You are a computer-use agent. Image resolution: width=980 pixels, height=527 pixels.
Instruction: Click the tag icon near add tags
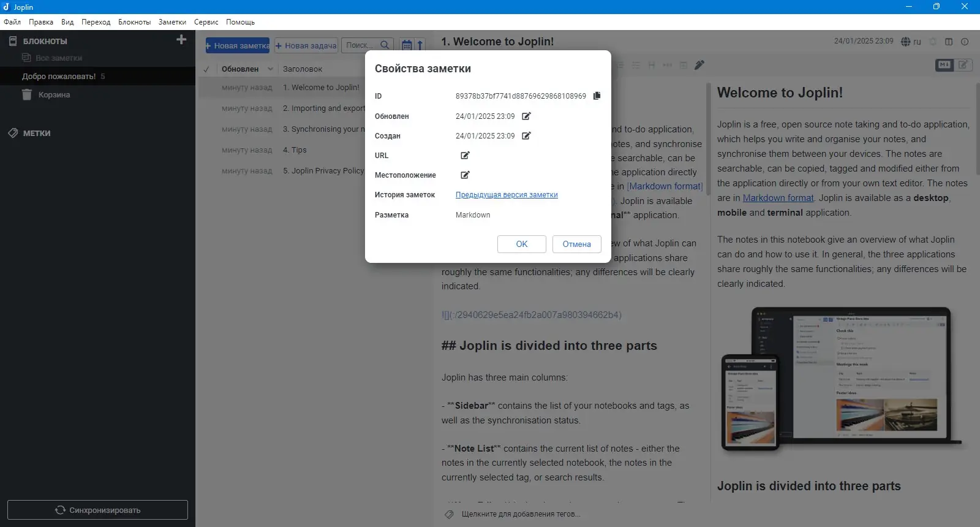449,514
